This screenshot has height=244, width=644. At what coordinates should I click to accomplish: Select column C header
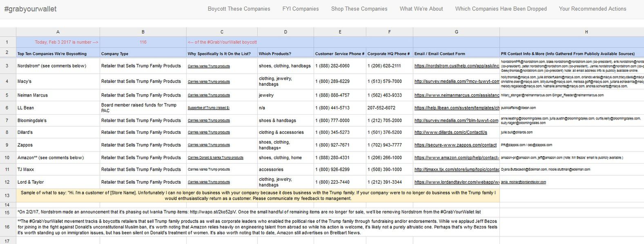pos(222,32)
